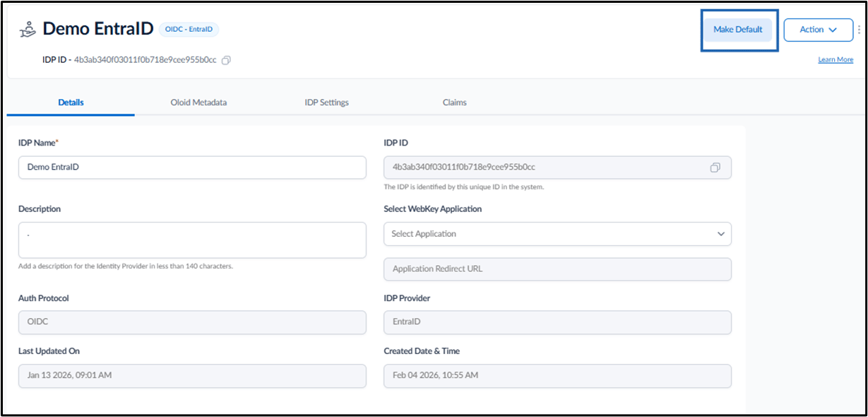
Task: Open the Select Application dropdown
Action: (557, 234)
